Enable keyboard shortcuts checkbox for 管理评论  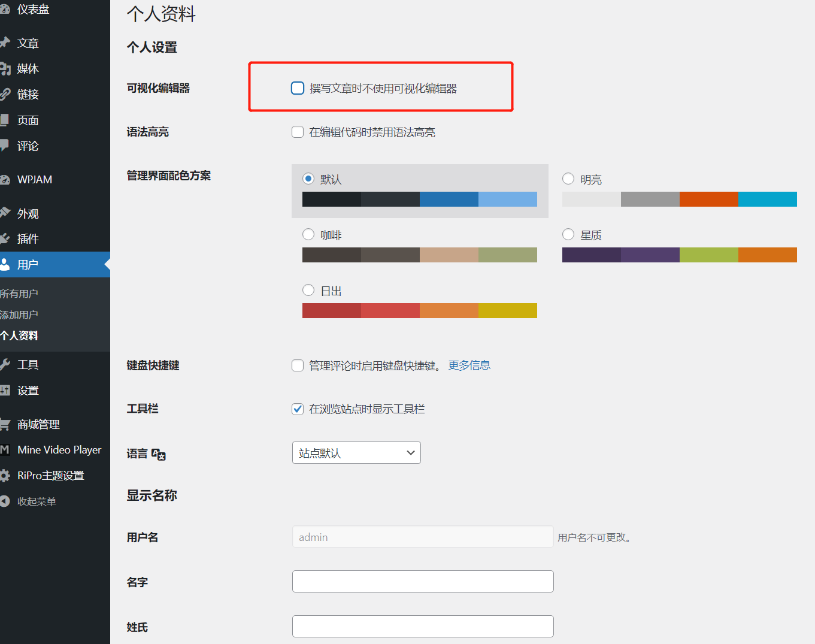click(x=298, y=365)
